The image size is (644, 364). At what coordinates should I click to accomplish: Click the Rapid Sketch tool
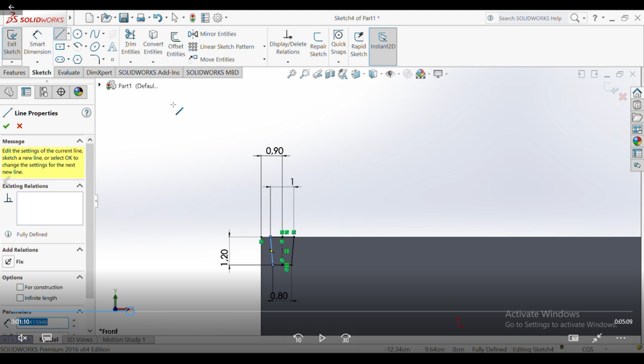coord(359,44)
